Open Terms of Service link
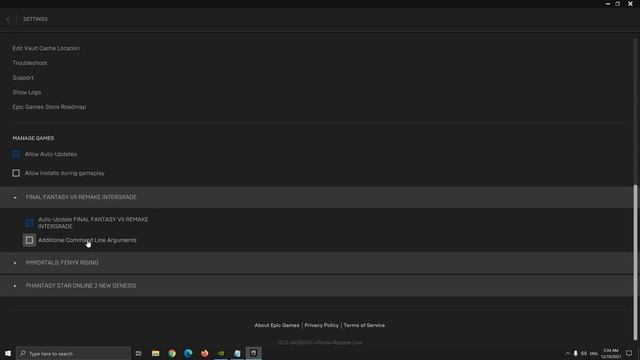The height and width of the screenshot is (360, 640). [x=364, y=325]
